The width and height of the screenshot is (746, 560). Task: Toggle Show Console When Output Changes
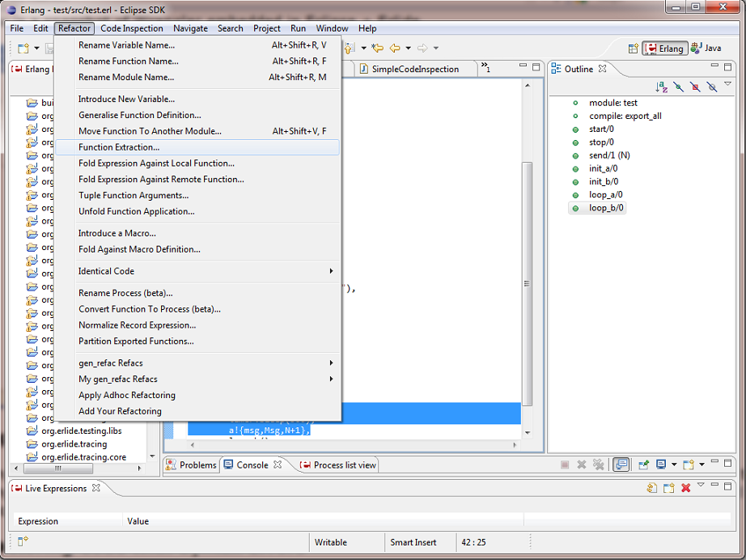point(621,465)
